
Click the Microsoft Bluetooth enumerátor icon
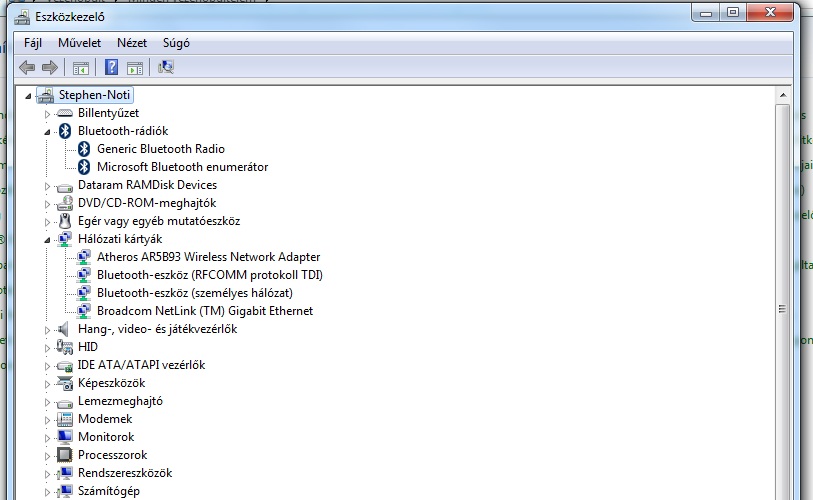tap(84, 167)
